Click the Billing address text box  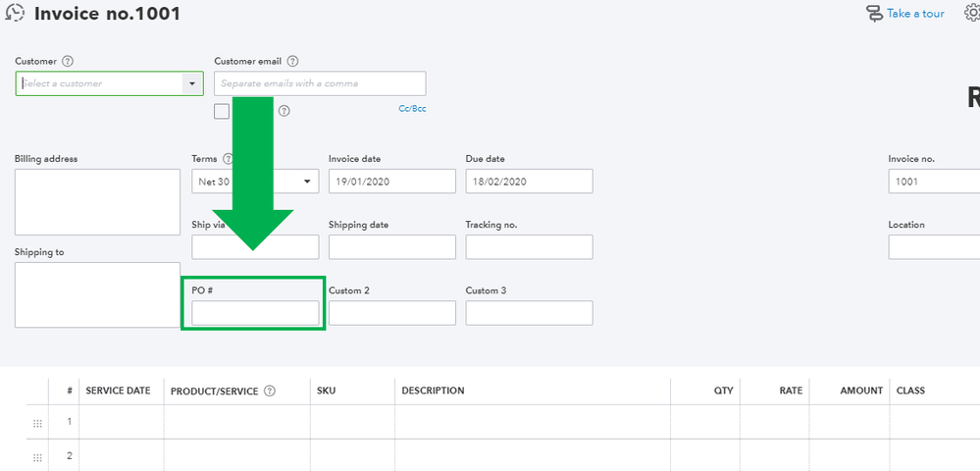coord(97,202)
